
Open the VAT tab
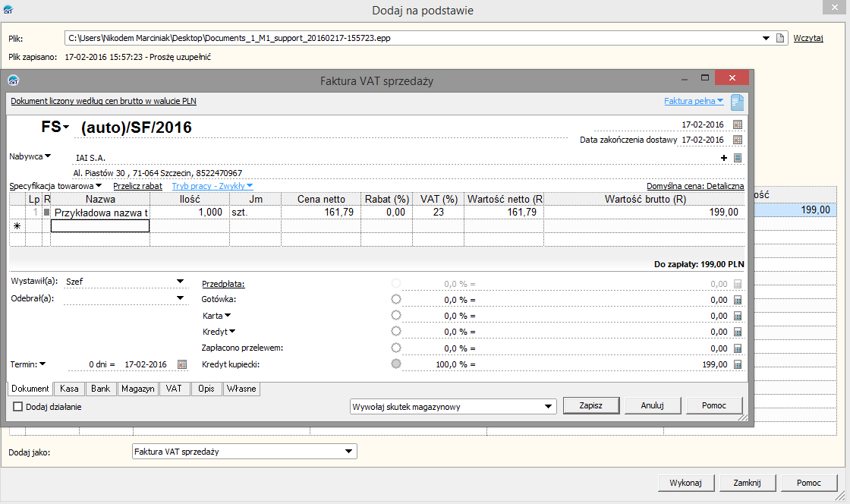pyautogui.click(x=174, y=389)
